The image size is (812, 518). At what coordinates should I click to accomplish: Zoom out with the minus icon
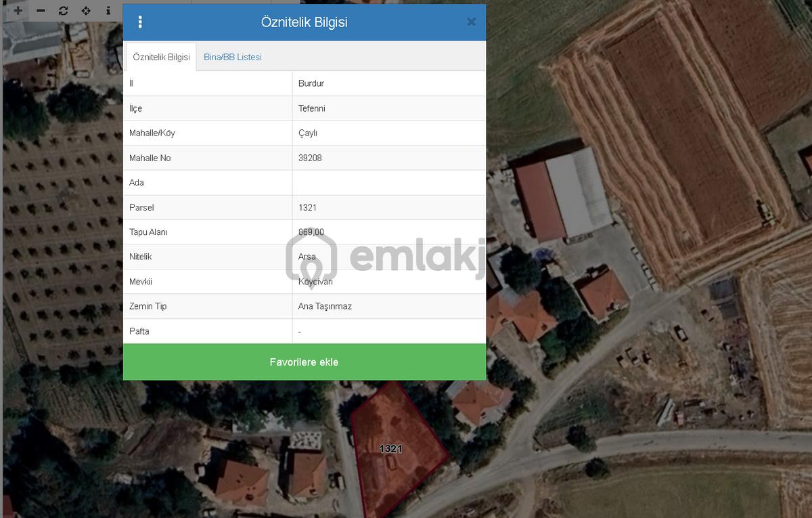coord(41,11)
